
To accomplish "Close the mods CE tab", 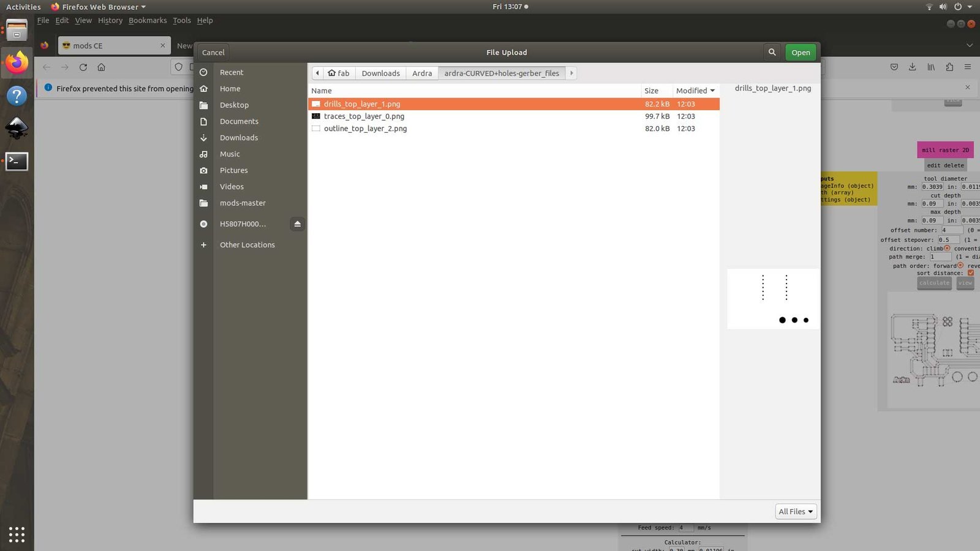I will (x=163, y=45).
